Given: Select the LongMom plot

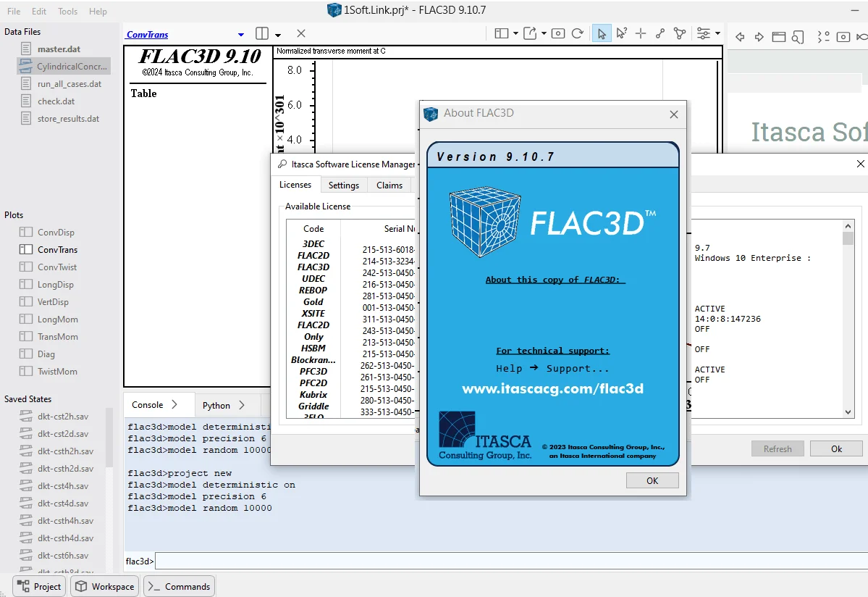Looking at the screenshot, I should (58, 320).
